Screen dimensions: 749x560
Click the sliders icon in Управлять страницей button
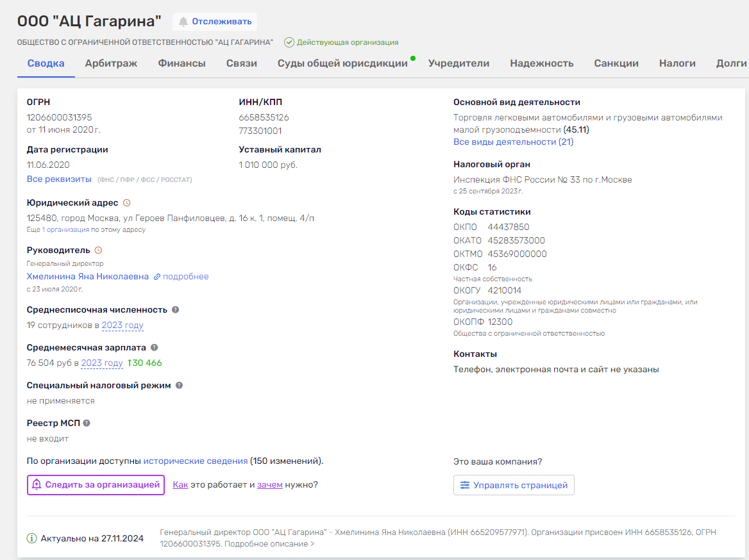click(464, 485)
